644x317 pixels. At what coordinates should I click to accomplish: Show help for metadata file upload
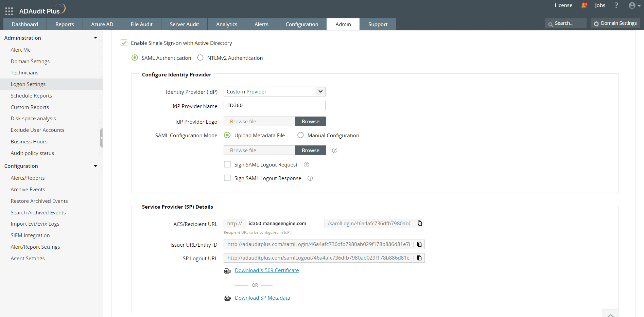coord(335,151)
